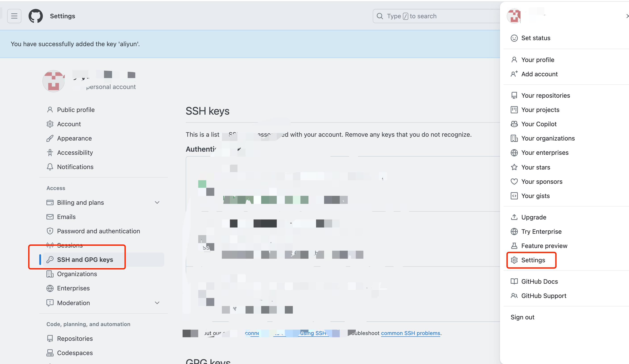This screenshot has width=629, height=364.
Task: Open Your enterprises in user menu
Action: pyautogui.click(x=545, y=152)
